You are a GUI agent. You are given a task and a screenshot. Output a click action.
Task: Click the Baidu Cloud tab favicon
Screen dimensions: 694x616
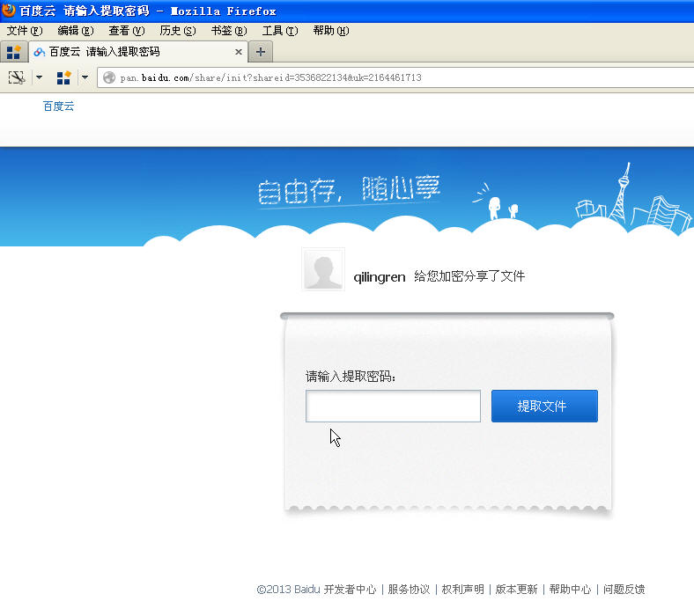[x=40, y=52]
